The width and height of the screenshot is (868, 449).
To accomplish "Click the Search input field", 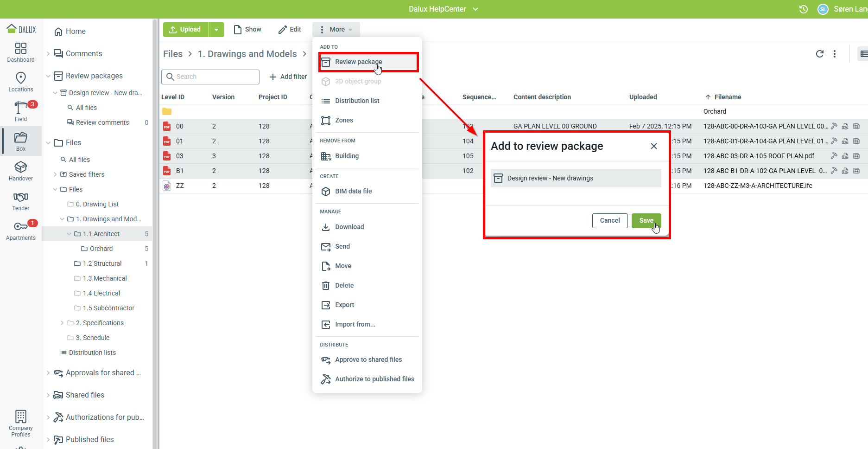I will 210,77.
